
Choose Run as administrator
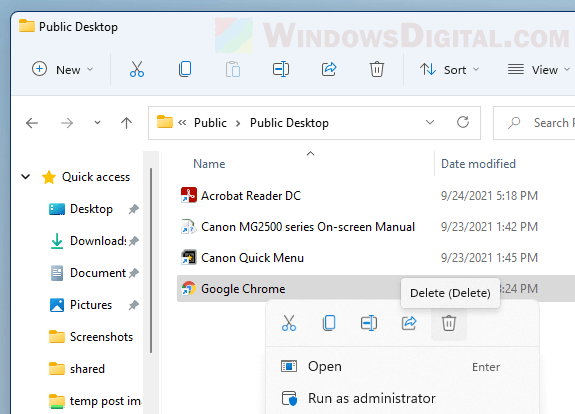click(x=402, y=398)
